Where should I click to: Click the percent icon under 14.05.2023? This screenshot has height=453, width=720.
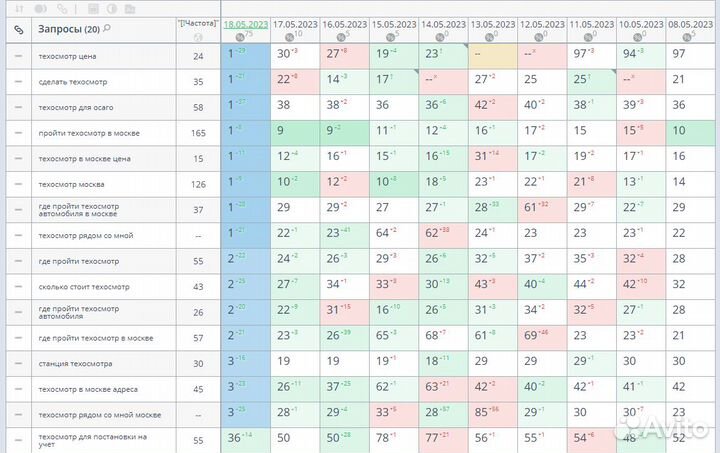pyautogui.click(x=439, y=36)
